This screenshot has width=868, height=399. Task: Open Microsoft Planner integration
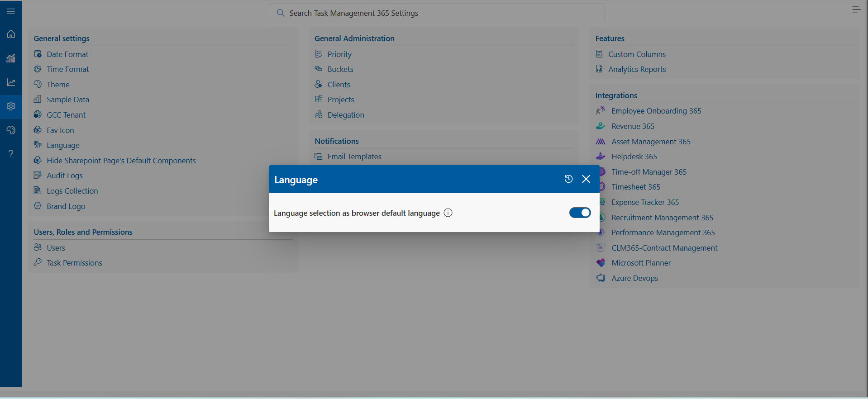pyautogui.click(x=641, y=263)
